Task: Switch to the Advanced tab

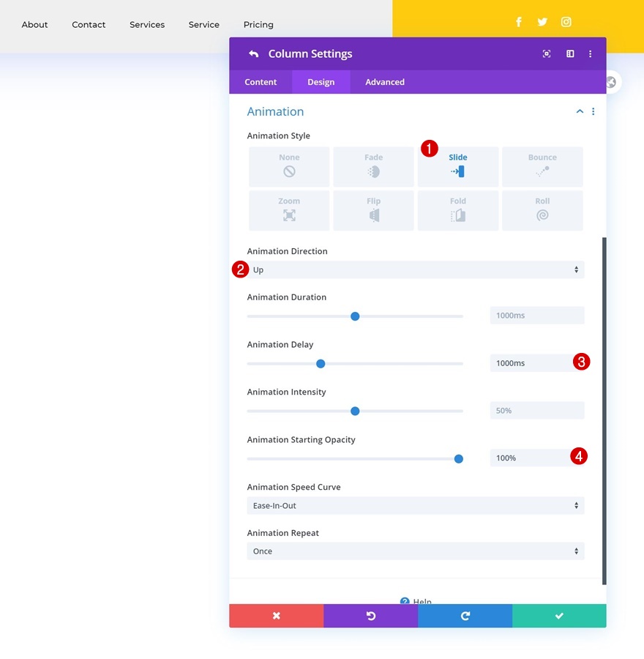Action: (x=385, y=82)
